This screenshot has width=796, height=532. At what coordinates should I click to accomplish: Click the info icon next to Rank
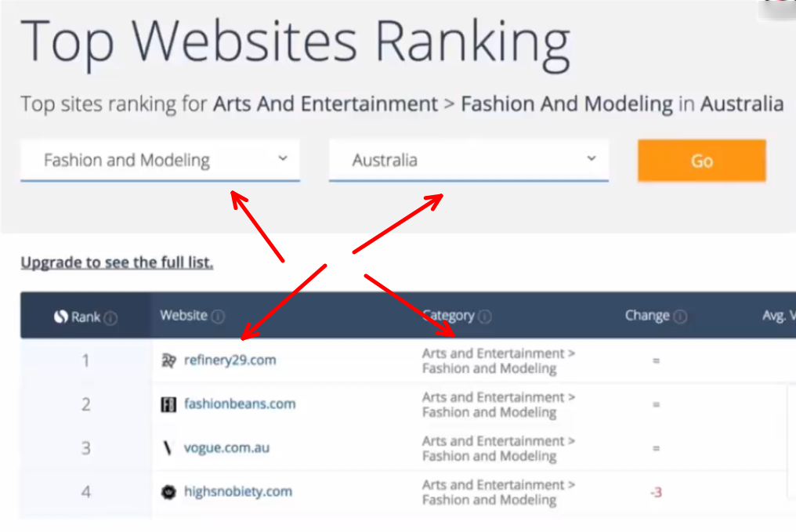click(x=111, y=318)
